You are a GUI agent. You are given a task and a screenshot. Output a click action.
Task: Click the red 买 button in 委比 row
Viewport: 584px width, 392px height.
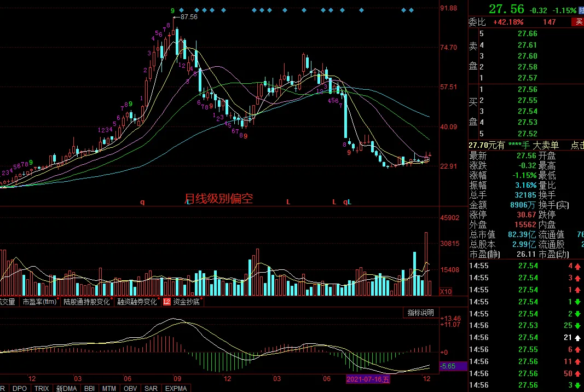pos(578,22)
